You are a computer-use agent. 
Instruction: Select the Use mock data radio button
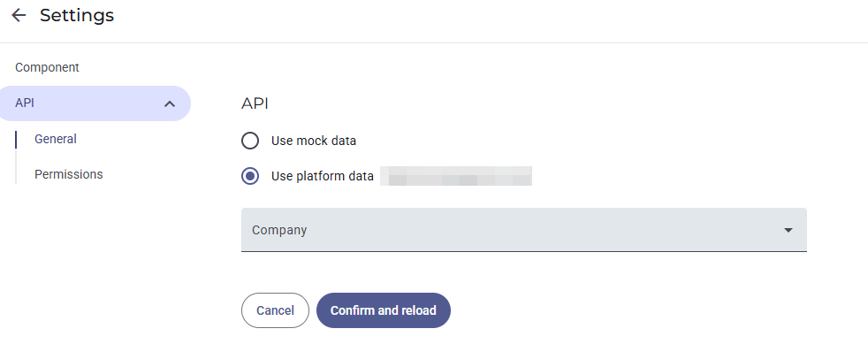(x=250, y=141)
